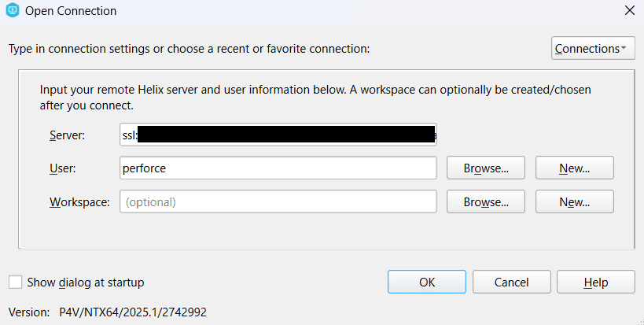Enable Show dialog at startup checkbox
This screenshot has height=325, width=644.
tap(15, 283)
